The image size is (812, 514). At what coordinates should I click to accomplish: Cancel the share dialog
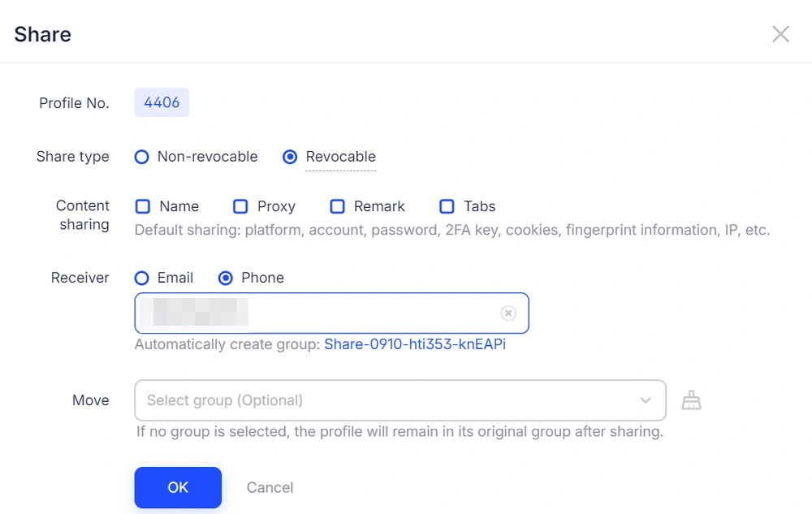click(x=270, y=487)
